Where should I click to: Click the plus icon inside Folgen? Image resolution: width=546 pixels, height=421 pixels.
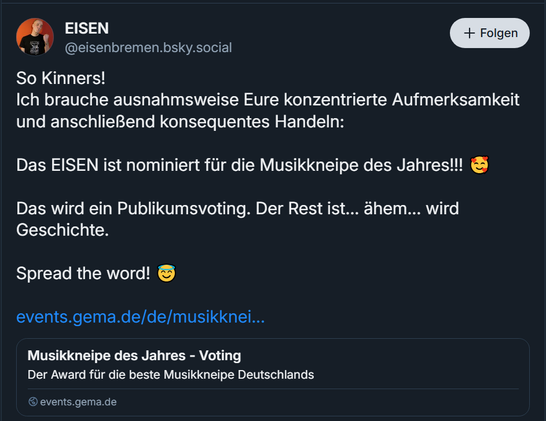pos(469,33)
